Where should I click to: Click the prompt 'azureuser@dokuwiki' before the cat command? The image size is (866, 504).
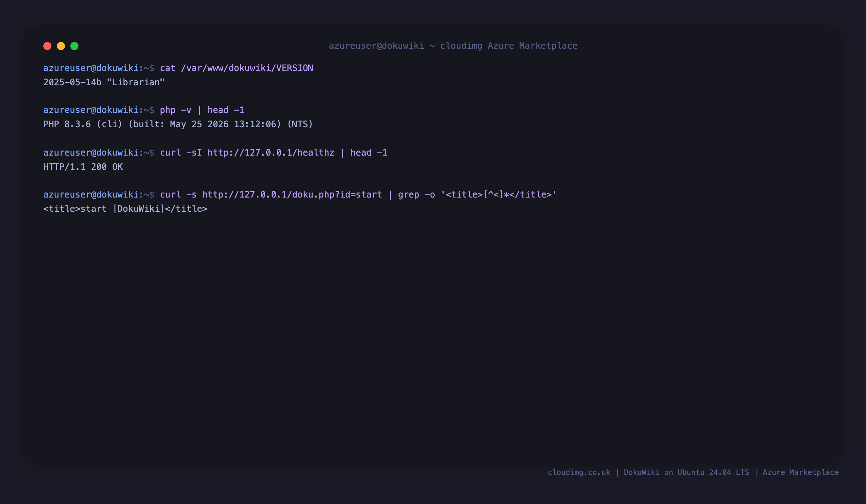pos(91,68)
